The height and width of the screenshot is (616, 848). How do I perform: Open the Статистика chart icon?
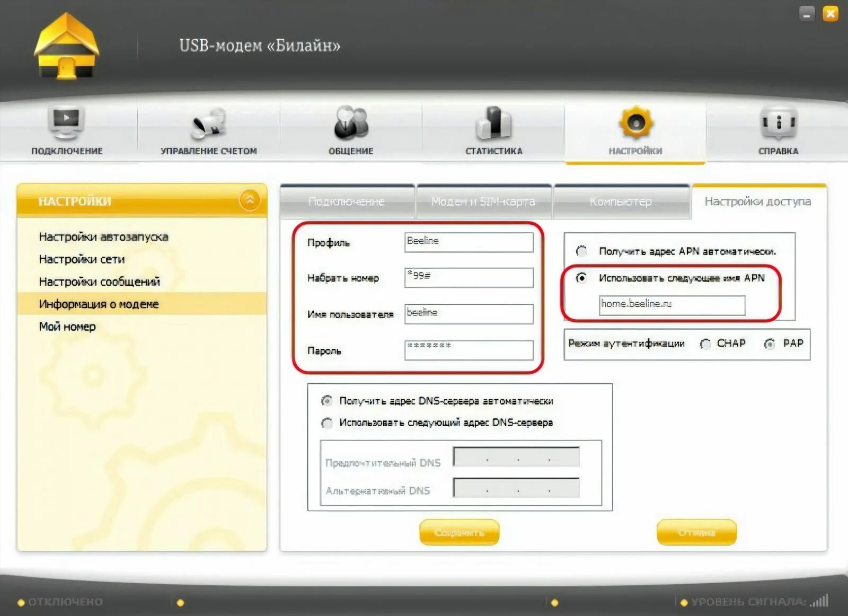coord(493,123)
